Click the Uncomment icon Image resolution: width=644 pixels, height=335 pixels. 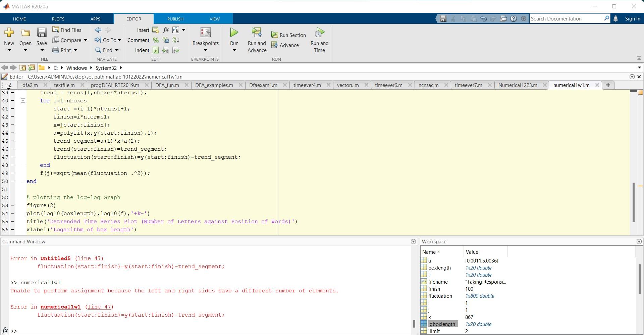point(166,40)
